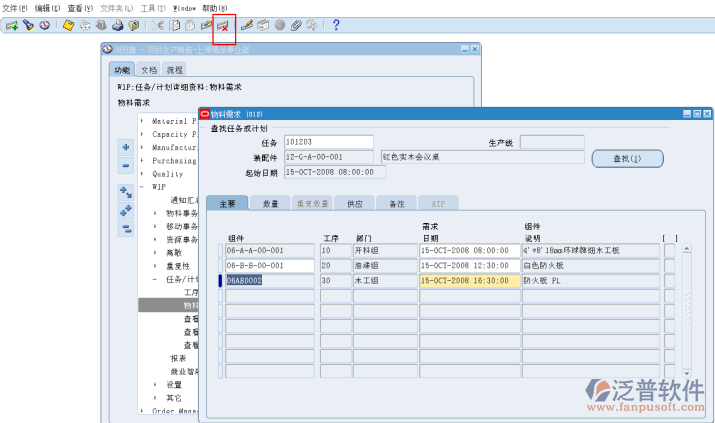Expand the Quality tree node

coord(143,173)
